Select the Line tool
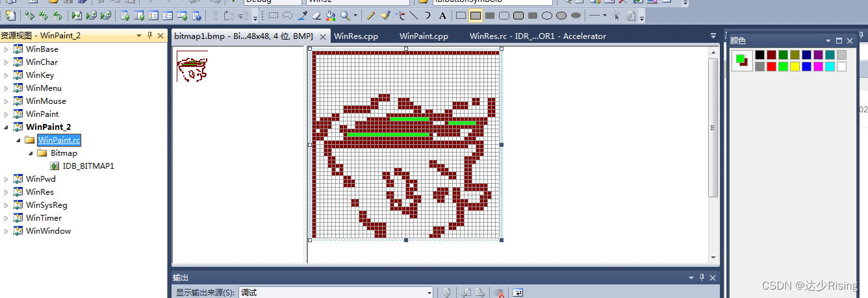Screen dimensions: 868x298 pyautogui.click(x=414, y=15)
